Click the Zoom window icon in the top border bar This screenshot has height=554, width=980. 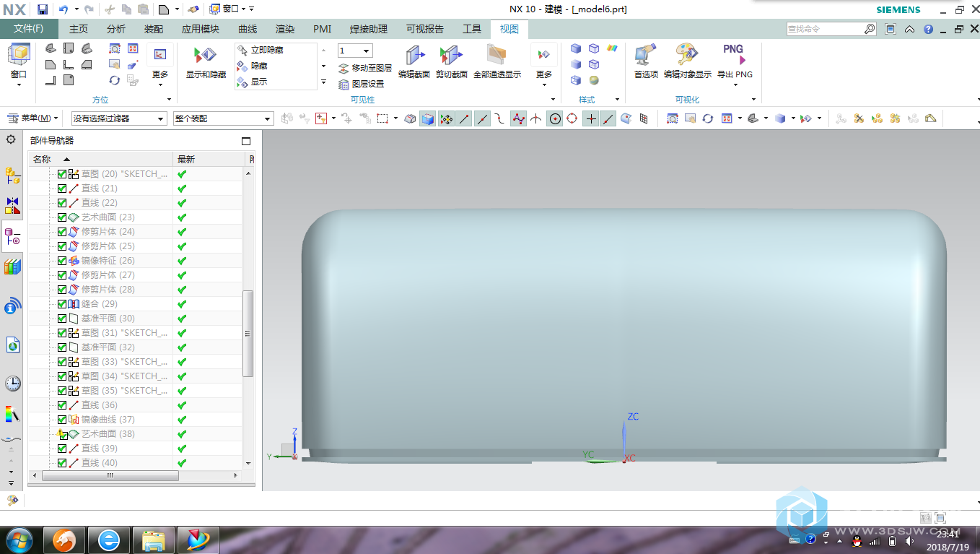point(672,118)
